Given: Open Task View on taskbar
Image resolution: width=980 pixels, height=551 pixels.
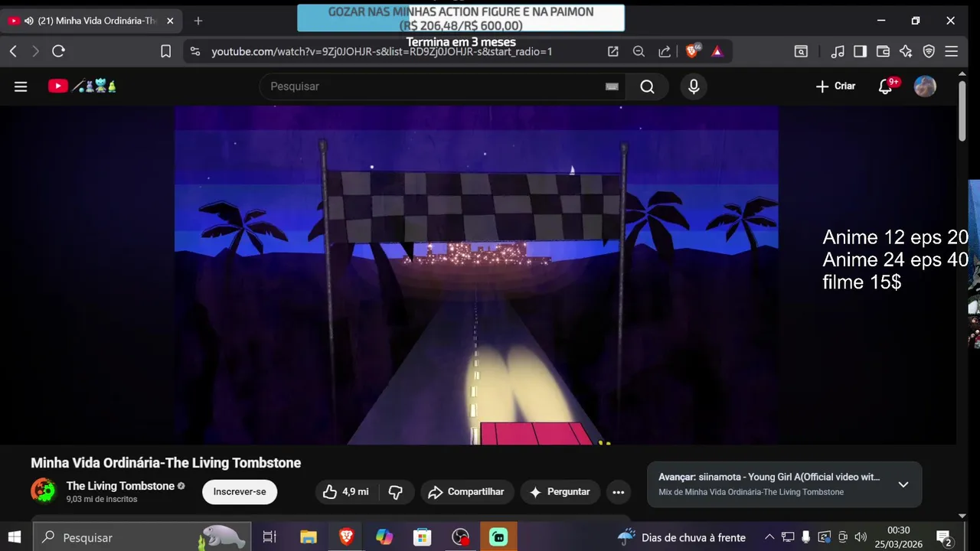Looking at the screenshot, I should tap(269, 537).
